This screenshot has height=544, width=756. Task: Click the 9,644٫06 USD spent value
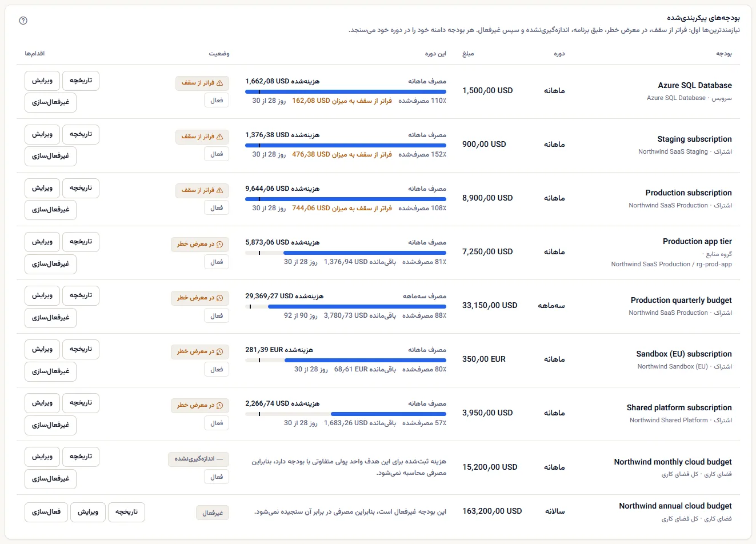point(267,189)
